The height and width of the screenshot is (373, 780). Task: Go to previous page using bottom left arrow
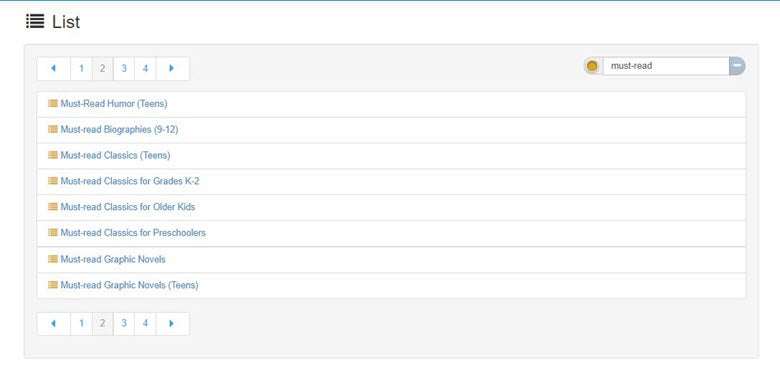click(x=54, y=324)
